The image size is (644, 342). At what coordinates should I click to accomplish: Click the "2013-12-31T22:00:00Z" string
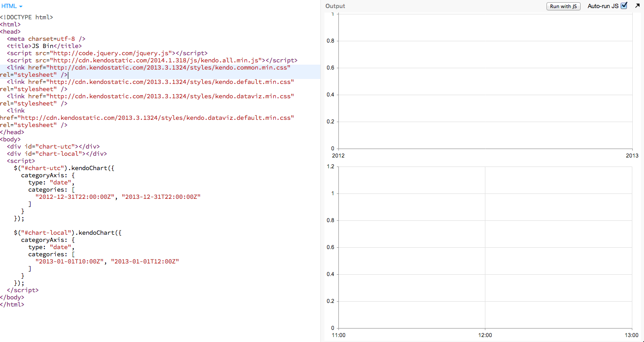click(161, 197)
